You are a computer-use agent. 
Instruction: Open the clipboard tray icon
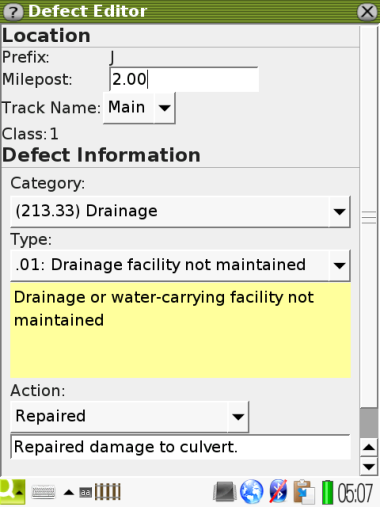[303, 492]
